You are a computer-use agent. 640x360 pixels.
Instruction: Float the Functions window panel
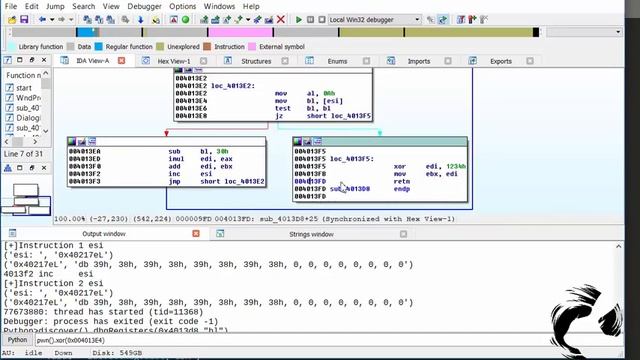pos(32,60)
